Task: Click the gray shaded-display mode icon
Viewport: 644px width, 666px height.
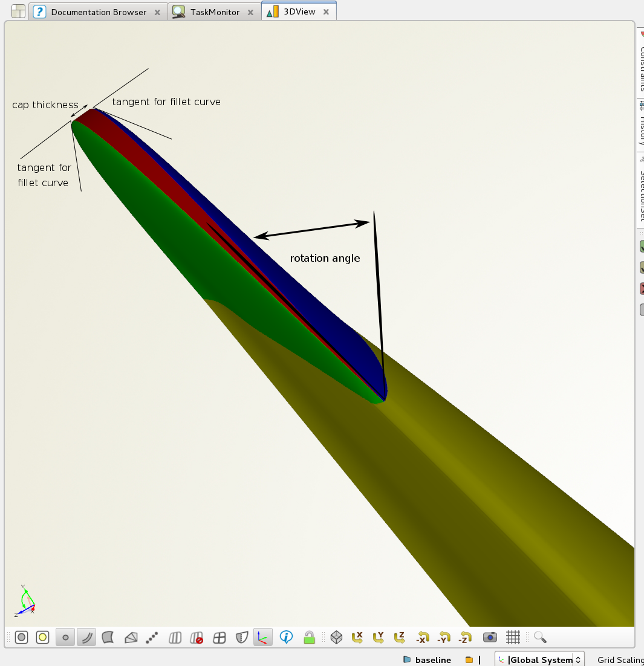Action: coord(21,637)
